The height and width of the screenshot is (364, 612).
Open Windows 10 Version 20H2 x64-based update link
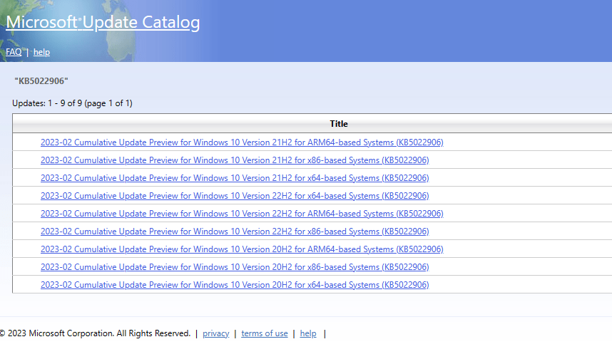coord(235,285)
